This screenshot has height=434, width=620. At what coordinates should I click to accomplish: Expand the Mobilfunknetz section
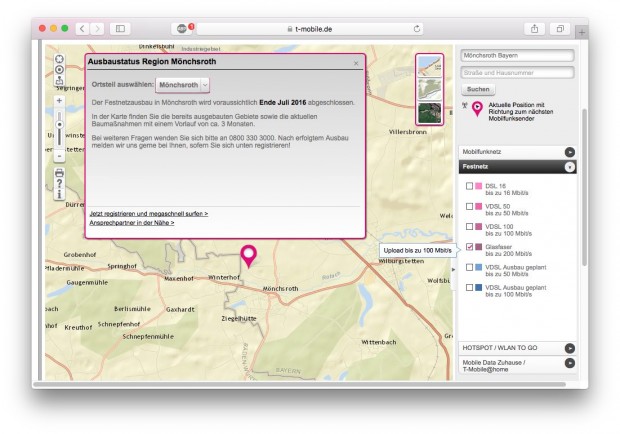(517, 152)
